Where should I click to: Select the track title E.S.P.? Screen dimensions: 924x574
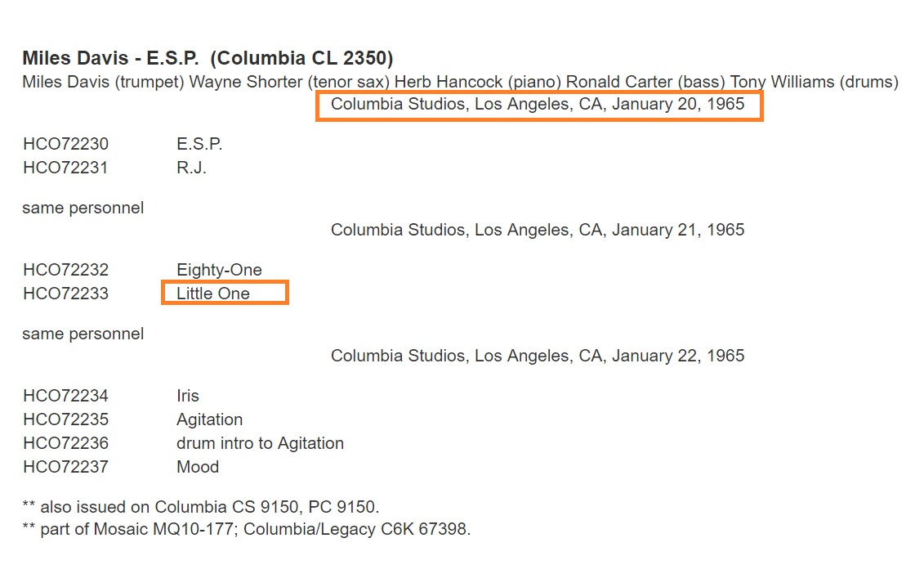[x=199, y=144]
